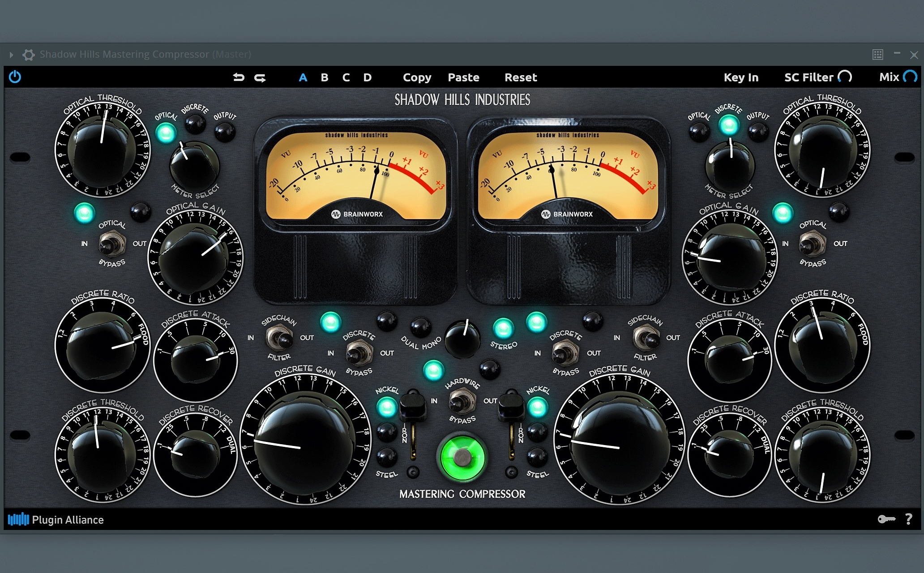Click the left Output meter select LED
Image resolution: width=924 pixels, height=573 pixels.
click(225, 132)
